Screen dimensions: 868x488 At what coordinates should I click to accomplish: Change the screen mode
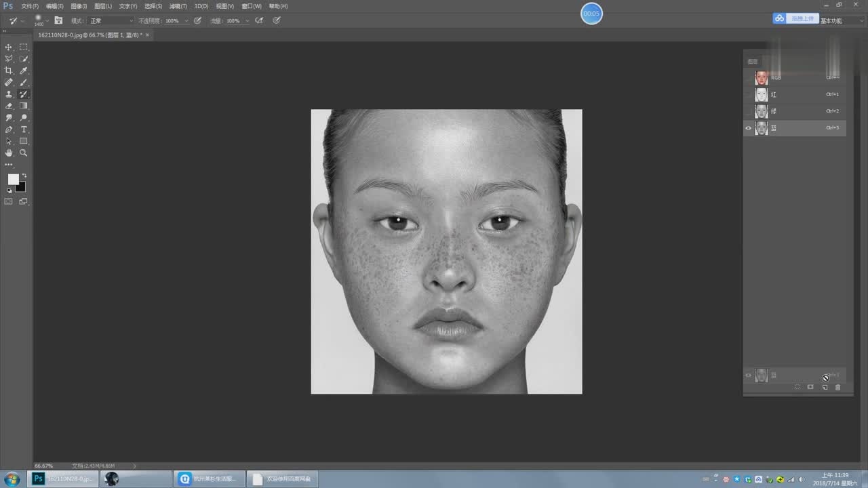pyautogui.click(x=24, y=201)
